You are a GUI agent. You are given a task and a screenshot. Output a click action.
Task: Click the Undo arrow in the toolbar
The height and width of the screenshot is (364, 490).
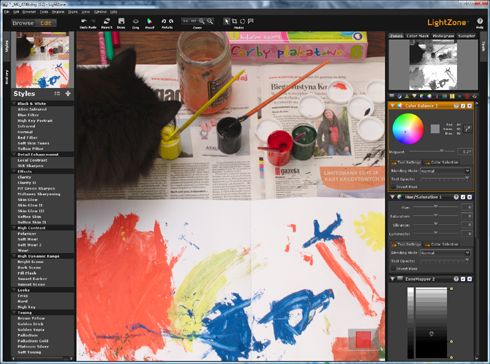tap(84, 21)
